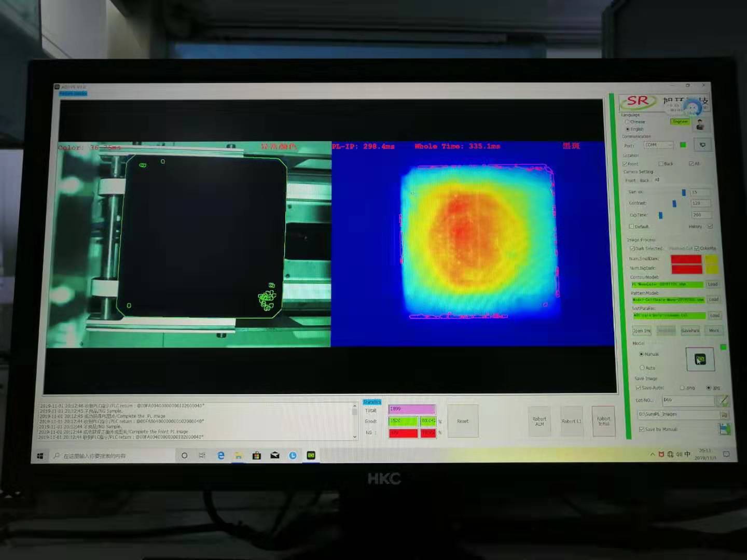The height and width of the screenshot is (560, 747).
Task: Toggle Save by Manual checkbox
Action: [642, 429]
